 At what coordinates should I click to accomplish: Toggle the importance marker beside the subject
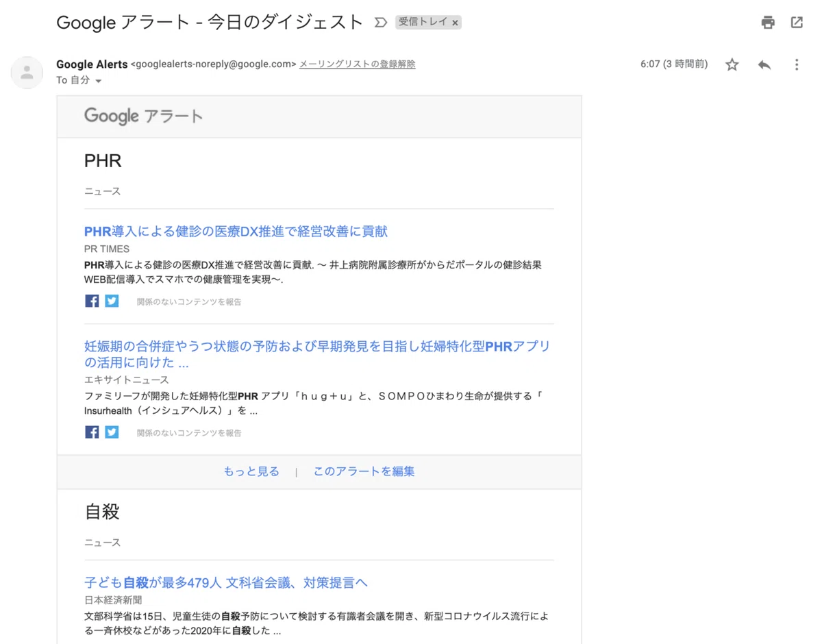381,23
